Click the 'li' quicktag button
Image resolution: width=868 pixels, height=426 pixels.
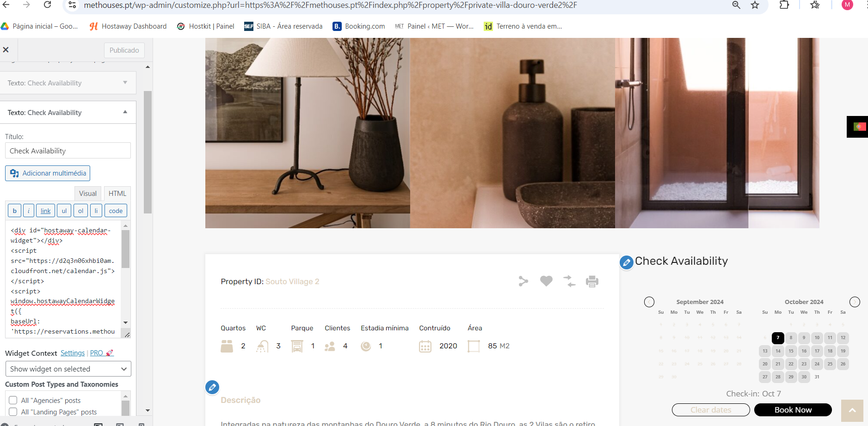coord(96,211)
